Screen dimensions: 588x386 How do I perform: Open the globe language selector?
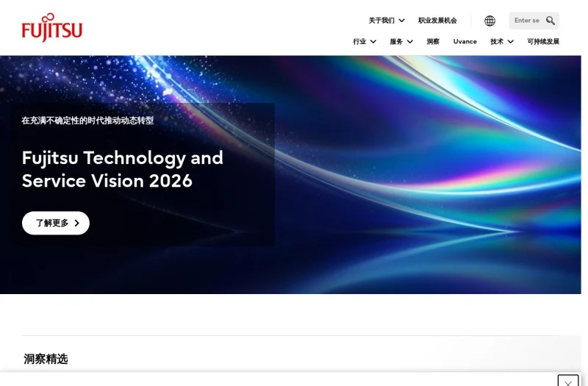[x=490, y=21]
